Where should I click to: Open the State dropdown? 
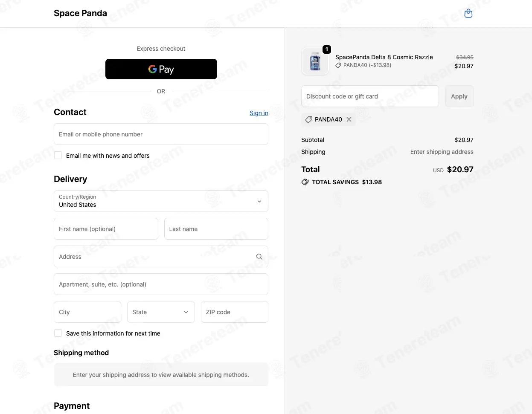161,312
